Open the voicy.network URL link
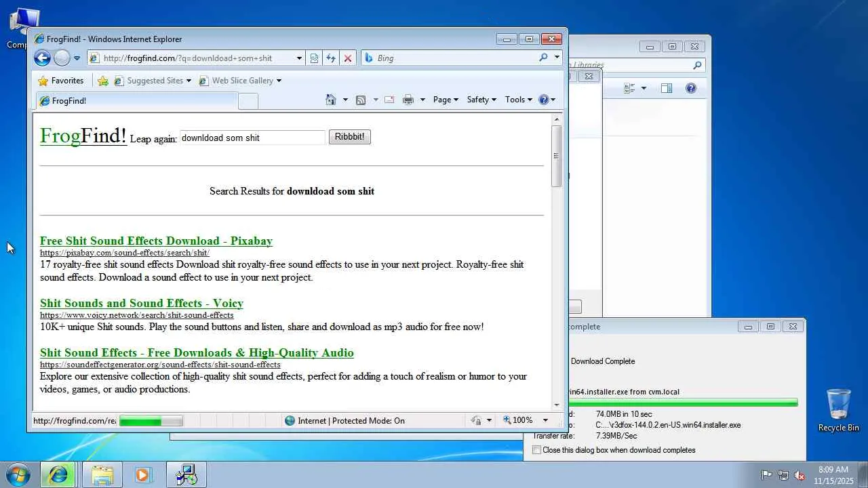The height and width of the screenshot is (488, 868). pos(137,315)
